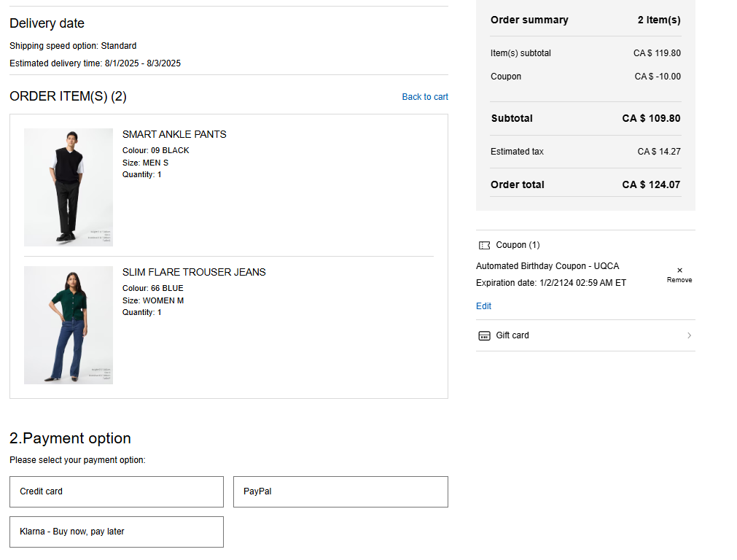This screenshot has width=737, height=560.
Task: Click the SMART ANKLE PANTS title
Action: [x=174, y=134]
